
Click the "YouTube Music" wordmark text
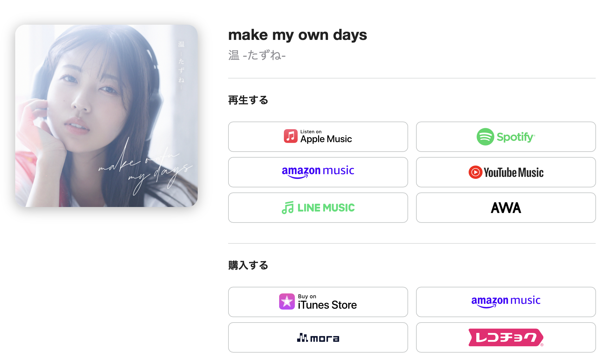513,173
